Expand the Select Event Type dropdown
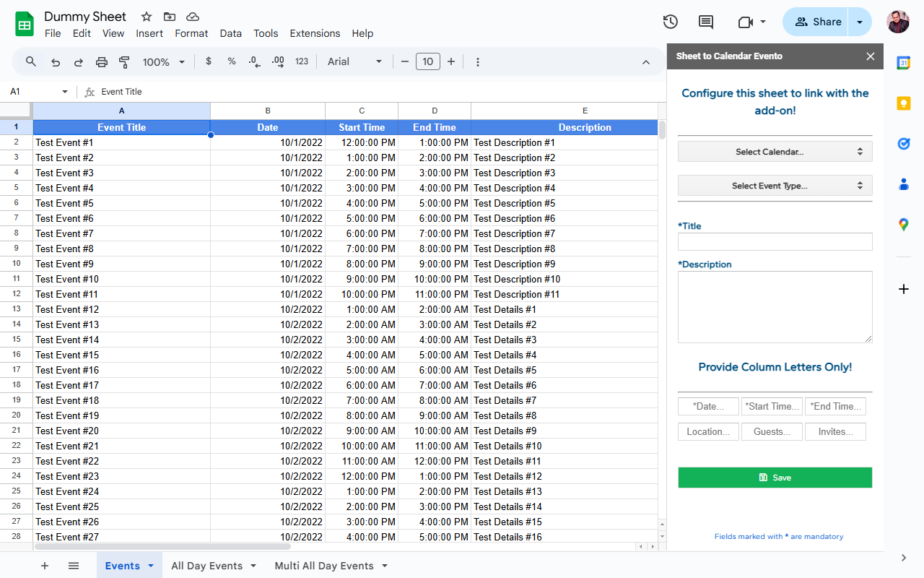The image size is (924, 578). coord(775,186)
